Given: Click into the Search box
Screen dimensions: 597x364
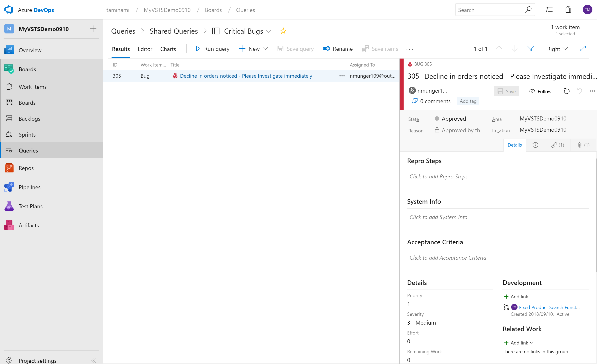Looking at the screenshot, I should [489, 10].
